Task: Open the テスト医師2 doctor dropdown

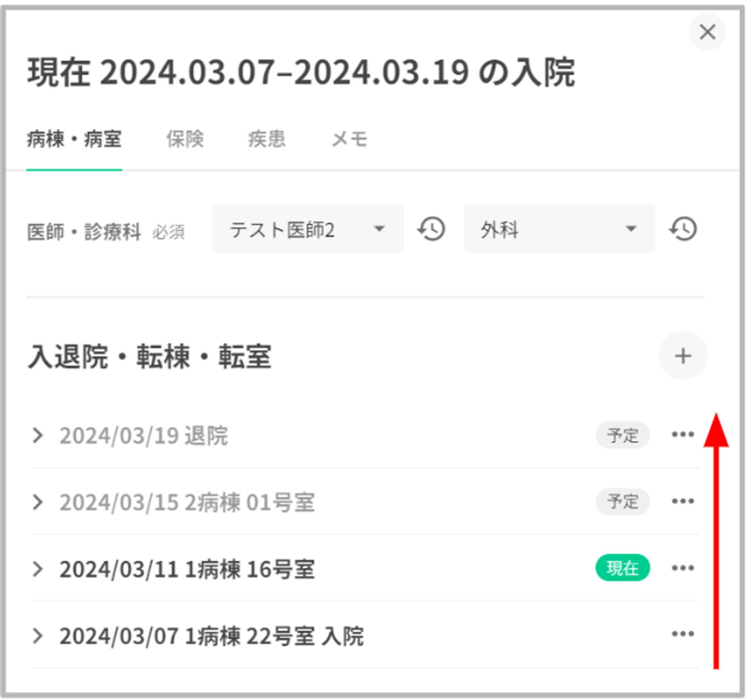Action: pyautogui.click(x=308, y=229)
